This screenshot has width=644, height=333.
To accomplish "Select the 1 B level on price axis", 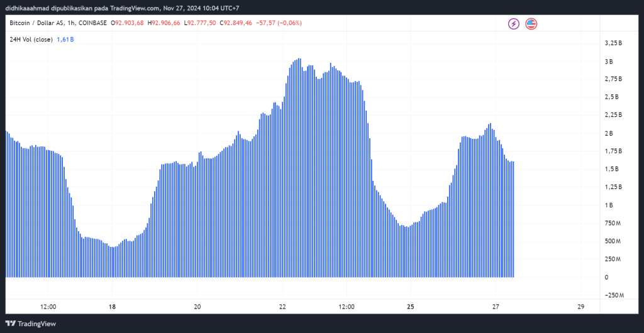I will coord(608,205).
